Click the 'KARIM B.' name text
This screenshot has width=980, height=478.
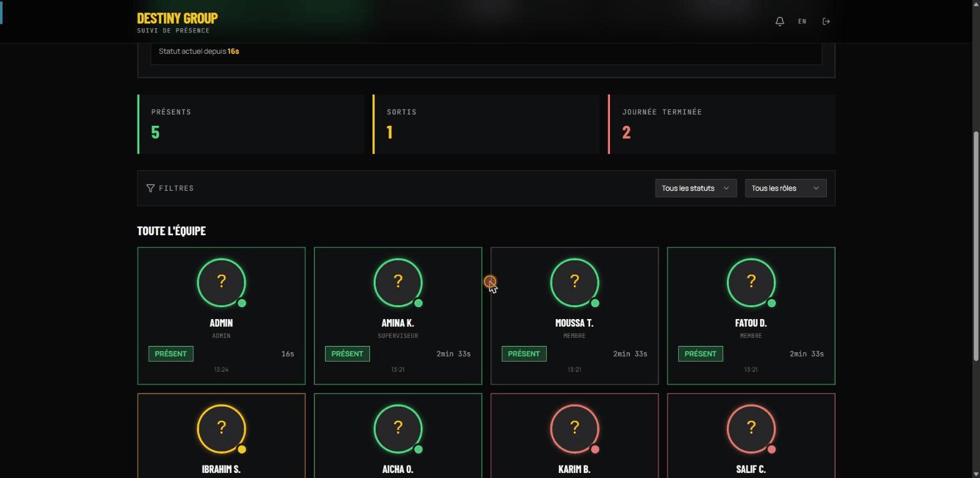(574, 469)
